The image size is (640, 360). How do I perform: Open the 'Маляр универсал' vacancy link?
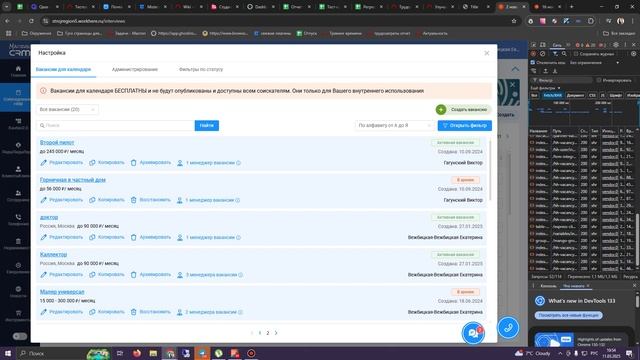tap(62, 292)
